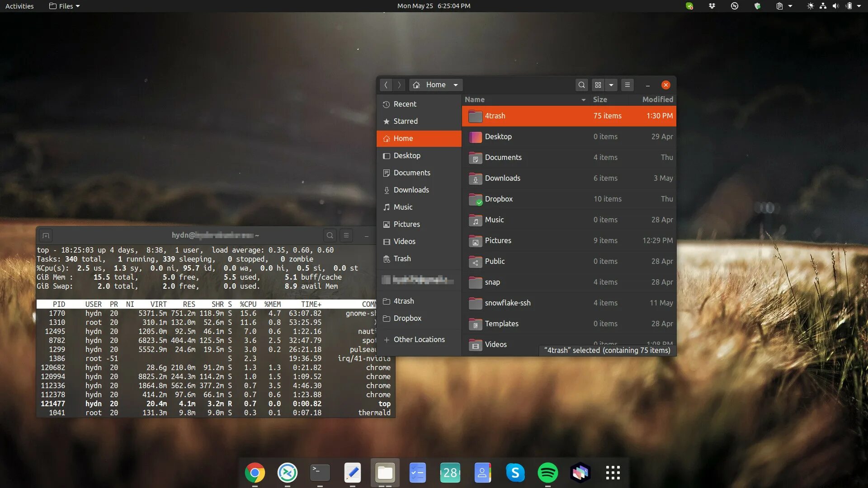Image resolution: width=868 pixels, height=488 pixels.
Task: Click Activities in the top bar
Action: (x=19, y=6)
